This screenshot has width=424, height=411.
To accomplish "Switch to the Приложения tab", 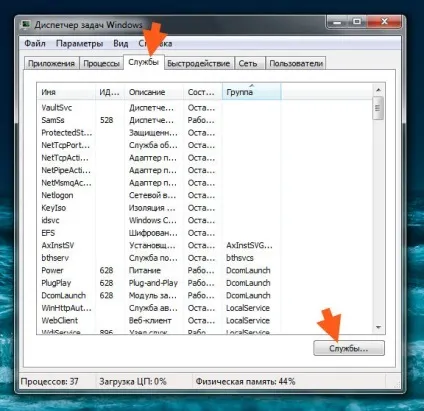I will pos(51,63).
